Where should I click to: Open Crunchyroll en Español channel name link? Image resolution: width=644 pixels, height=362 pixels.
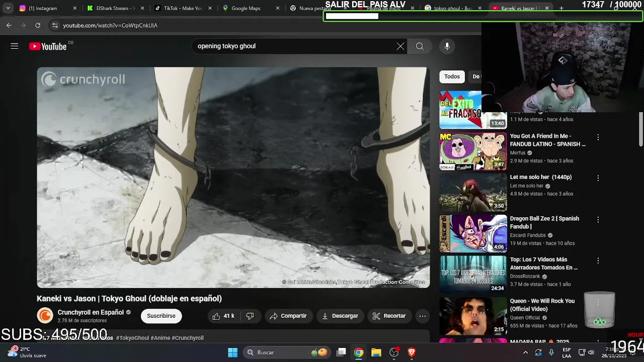pos(91,312)
